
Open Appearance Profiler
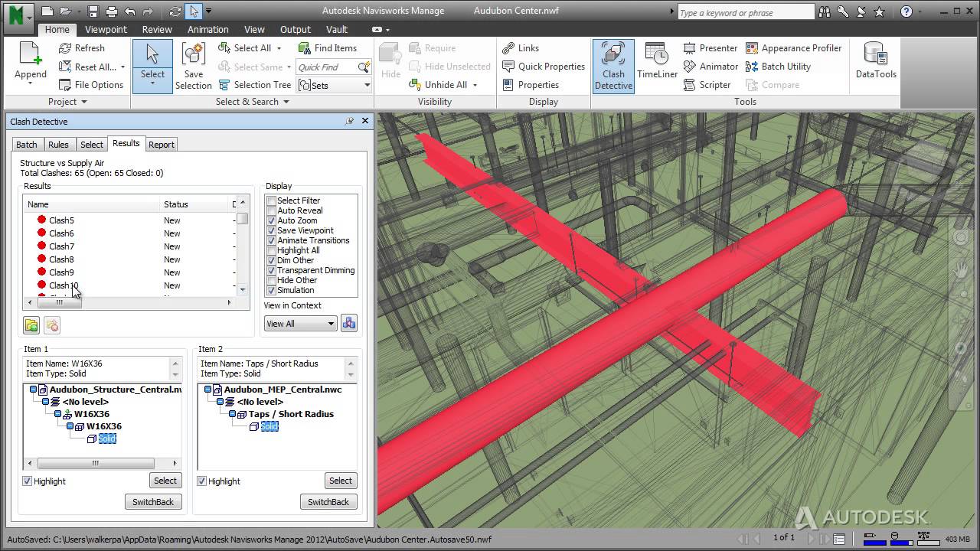coord(793,48)
